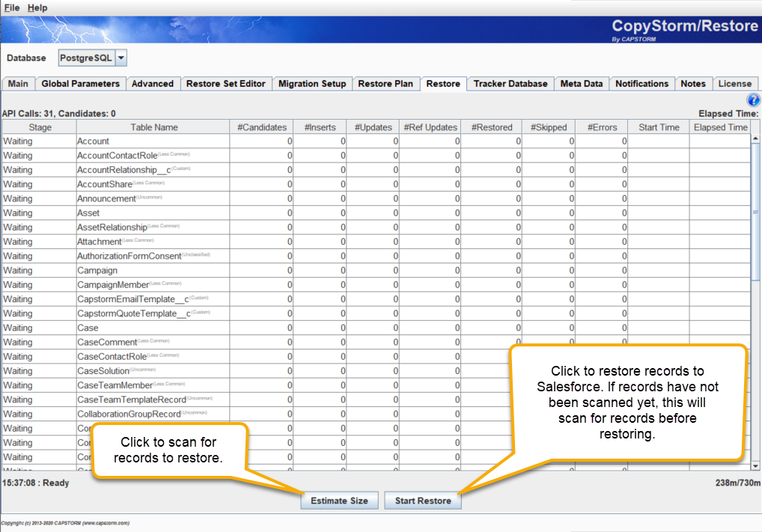762x532 pixels.
Task: Select the Announcement table name
Action: [106, 199]
